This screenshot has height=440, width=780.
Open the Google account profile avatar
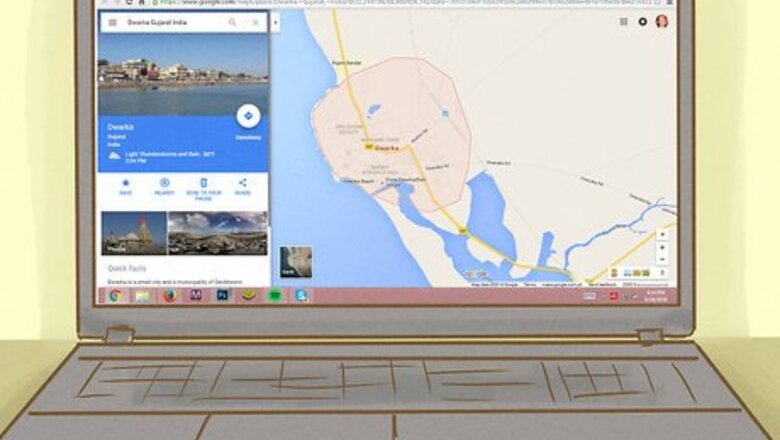(x=662, y=21)
